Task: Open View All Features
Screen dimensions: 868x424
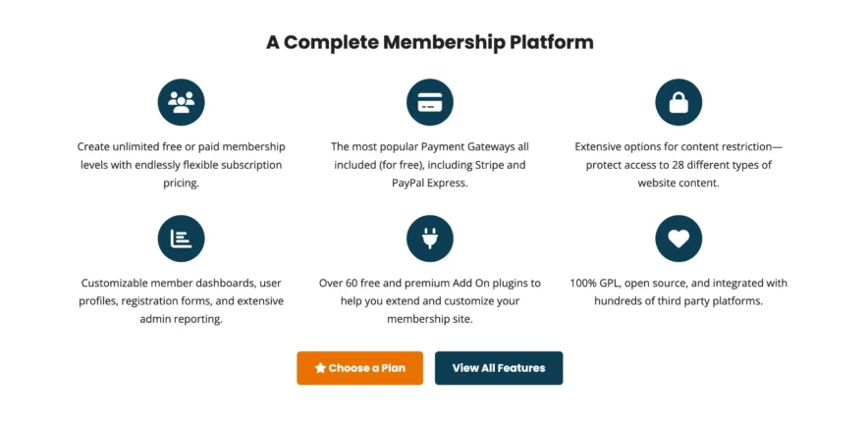Action: [498, 368]
